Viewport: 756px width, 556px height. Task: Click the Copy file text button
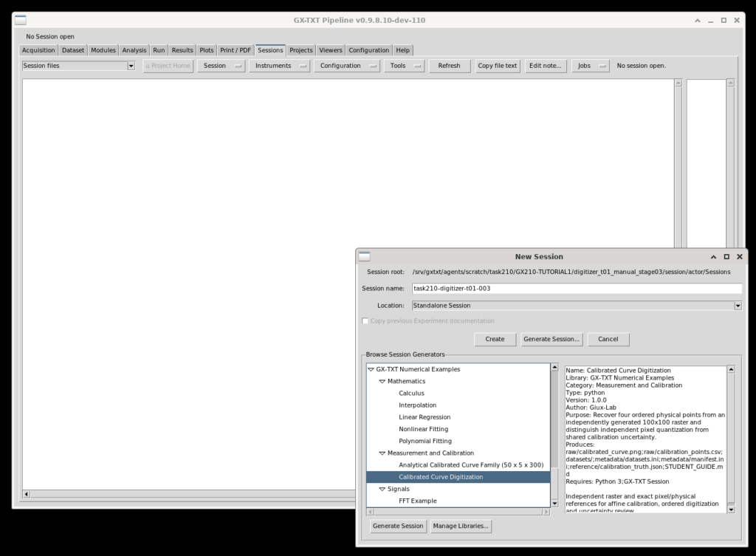point(497,66)
